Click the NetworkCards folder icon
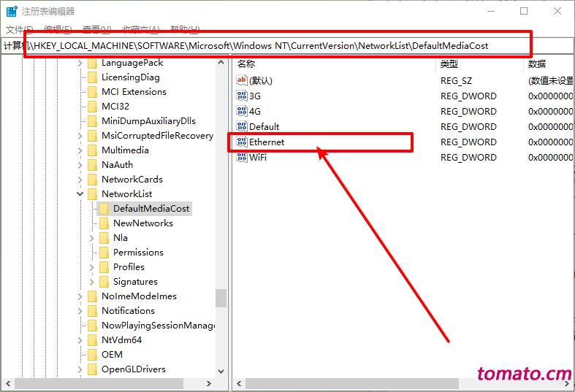The height and width of the screenshot is (392, 575). pyautogui.click(x=92, y=180)
